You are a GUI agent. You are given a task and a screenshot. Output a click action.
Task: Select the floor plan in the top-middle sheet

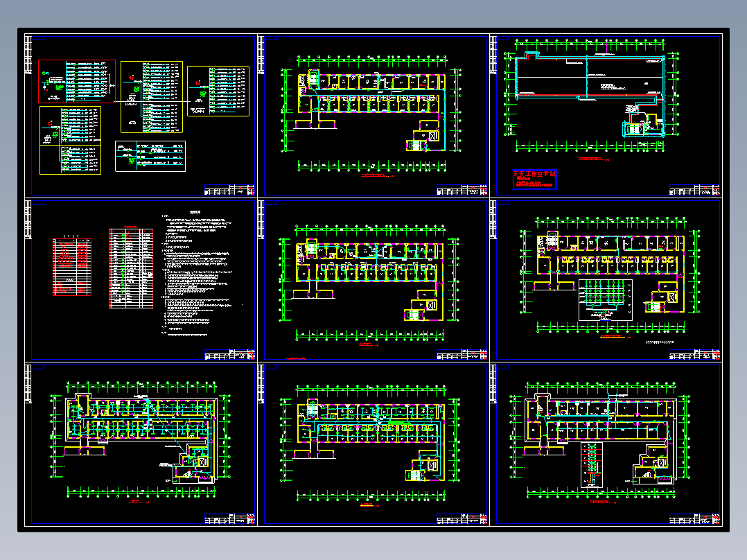click(x=372, y=112)
